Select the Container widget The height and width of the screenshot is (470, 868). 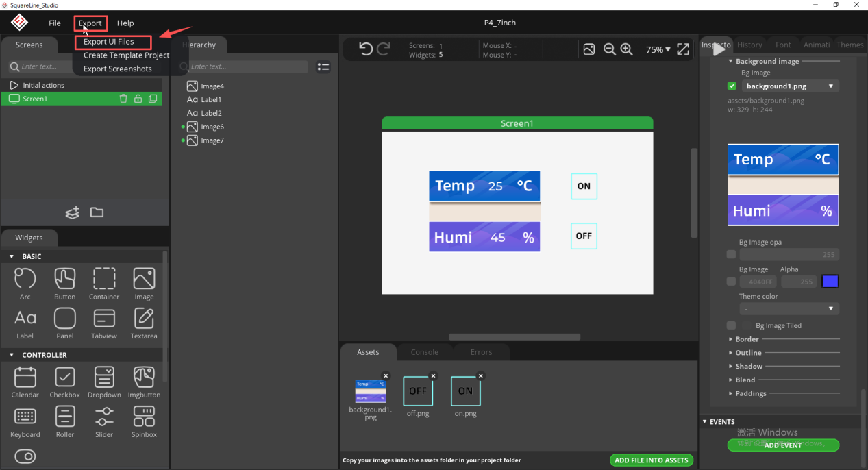click(x=104, y=283)
